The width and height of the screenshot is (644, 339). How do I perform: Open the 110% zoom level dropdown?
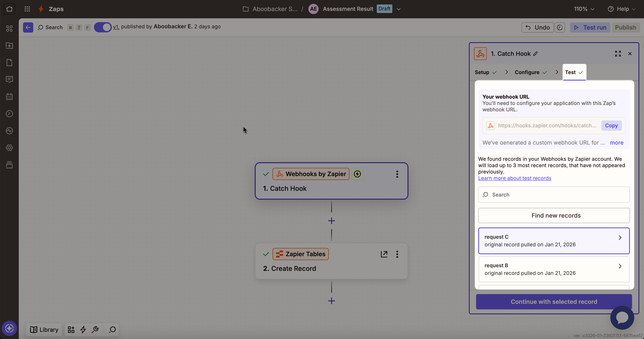pos(584,9)
